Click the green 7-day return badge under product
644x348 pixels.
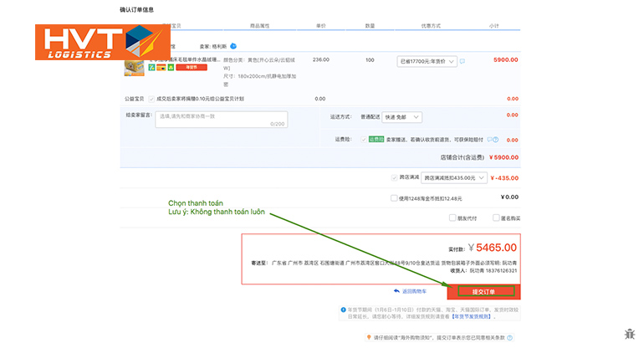(152, 68)
